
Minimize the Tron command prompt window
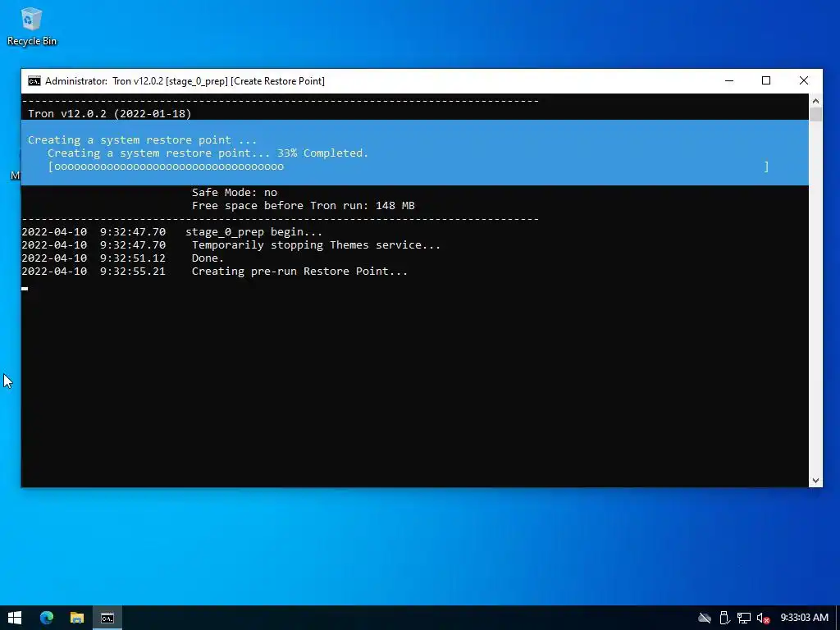729,81
